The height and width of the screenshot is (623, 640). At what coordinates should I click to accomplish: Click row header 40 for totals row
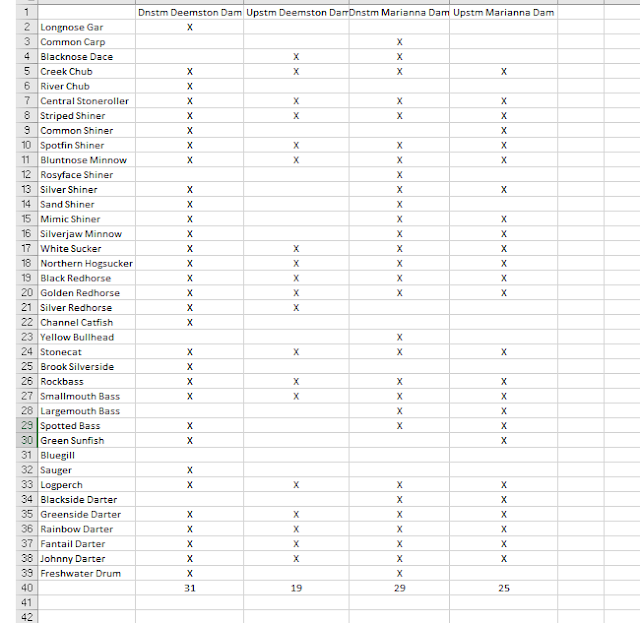click(x=27, y=588)
